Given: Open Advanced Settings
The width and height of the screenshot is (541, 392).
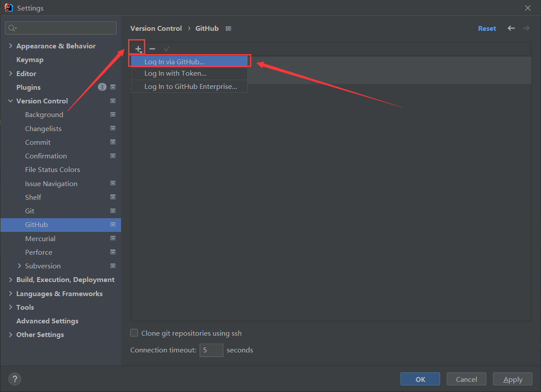Looking at the screenshot, I should [47, 321].
